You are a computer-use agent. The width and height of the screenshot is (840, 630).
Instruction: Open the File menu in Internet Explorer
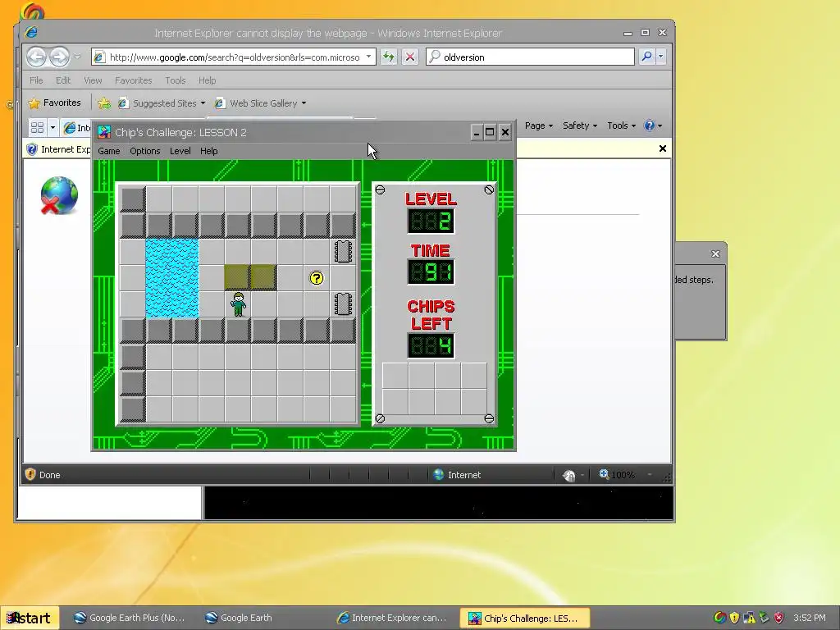pyautogui.click(x=36, y=80)
